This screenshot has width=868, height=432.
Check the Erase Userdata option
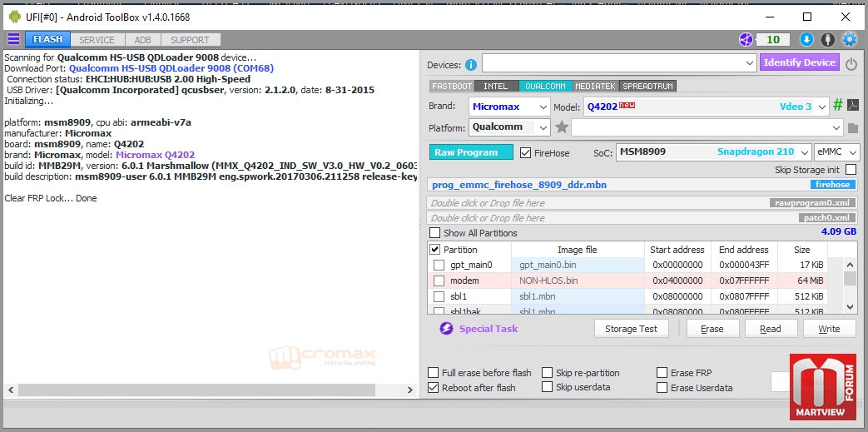point(662,388)
